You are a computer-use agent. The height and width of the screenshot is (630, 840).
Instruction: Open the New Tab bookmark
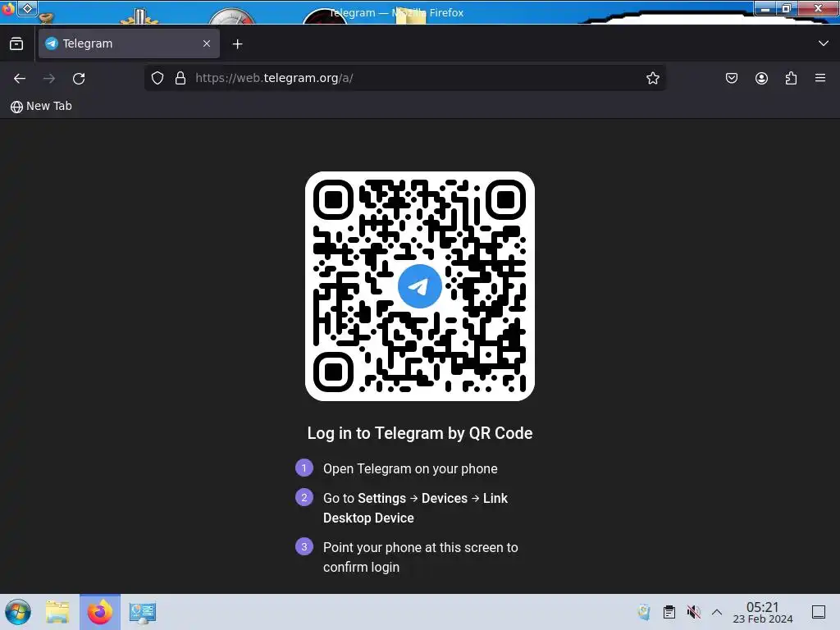(x=41, y=106)
